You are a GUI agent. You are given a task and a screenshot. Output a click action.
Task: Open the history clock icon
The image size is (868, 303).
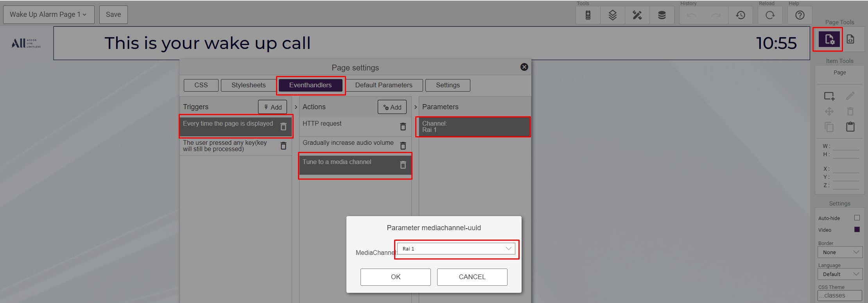coord(741,15)
